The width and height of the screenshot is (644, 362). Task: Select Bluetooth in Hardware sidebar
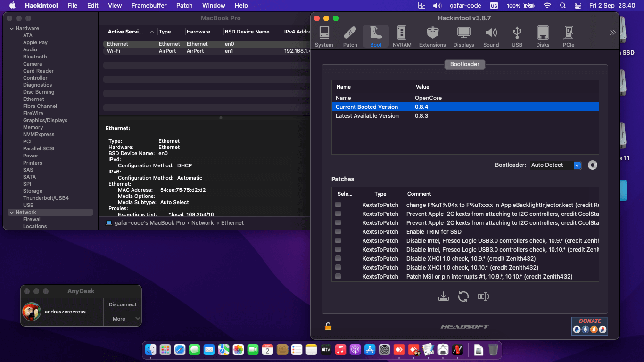tap(35, 57)
